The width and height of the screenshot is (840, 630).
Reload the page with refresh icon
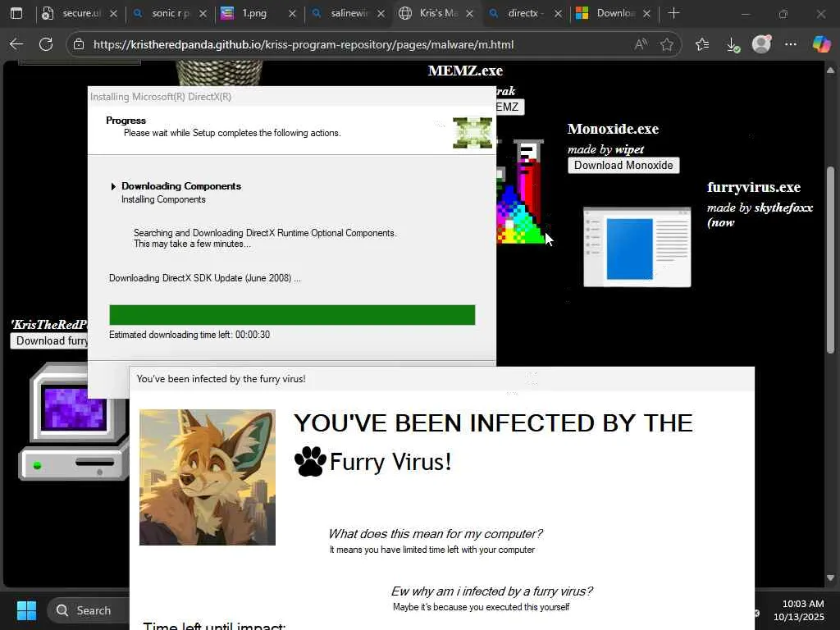[46, 44]
